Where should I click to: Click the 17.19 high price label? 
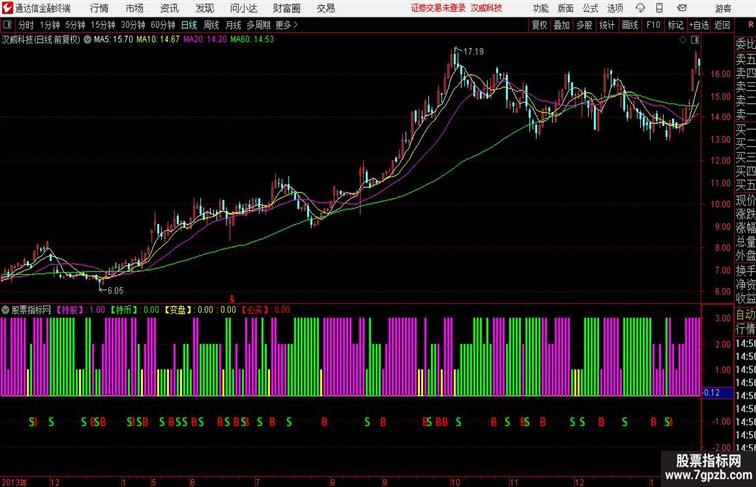(x=473, y=52)
